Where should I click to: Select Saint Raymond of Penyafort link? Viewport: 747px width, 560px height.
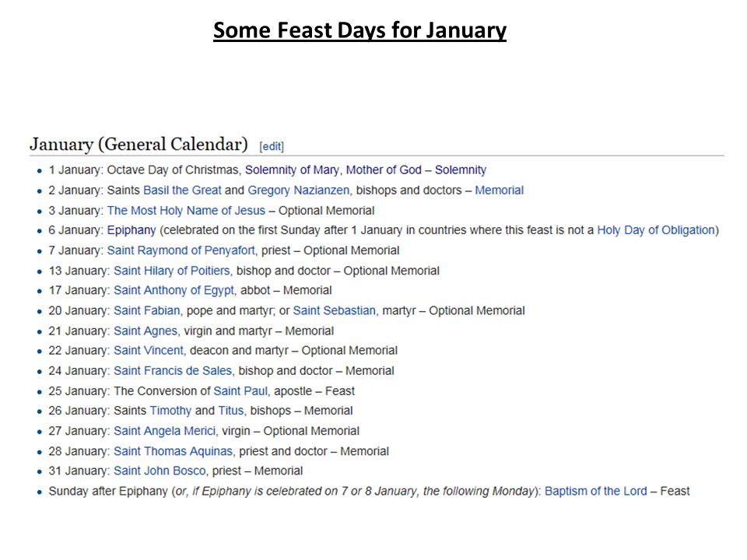pyautogui.click(x=181, y=250)
